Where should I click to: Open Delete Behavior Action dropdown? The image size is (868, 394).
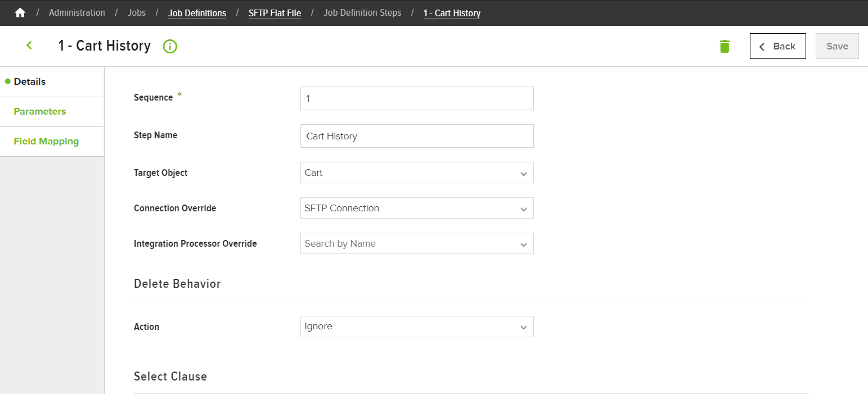point(417,327)
